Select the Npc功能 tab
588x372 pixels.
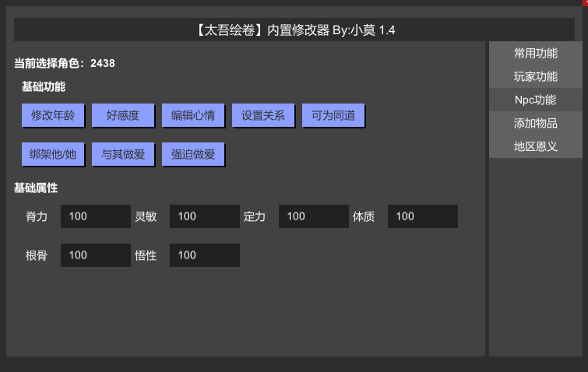tap(536, 100)
